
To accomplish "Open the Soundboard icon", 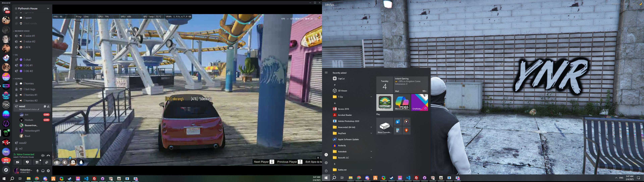I will [47, 162].
